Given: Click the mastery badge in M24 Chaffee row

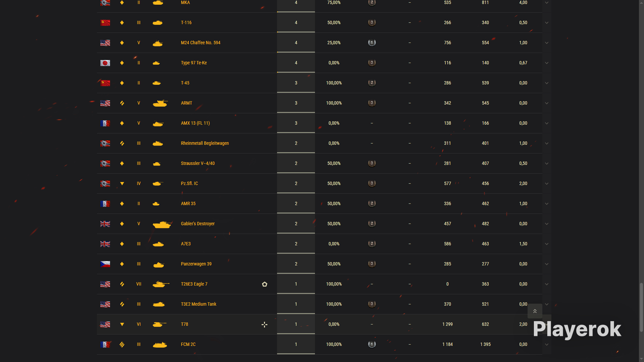Looking at the screenshot, I should pos(372,43).
